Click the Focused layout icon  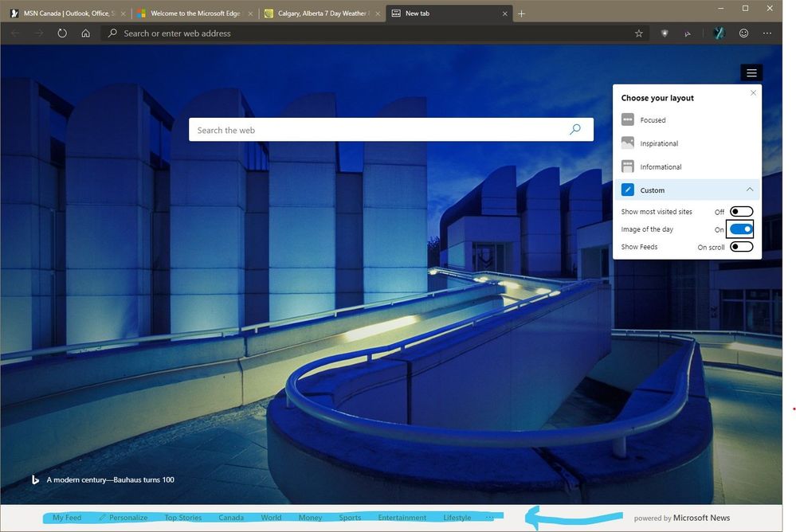[627, 119]
